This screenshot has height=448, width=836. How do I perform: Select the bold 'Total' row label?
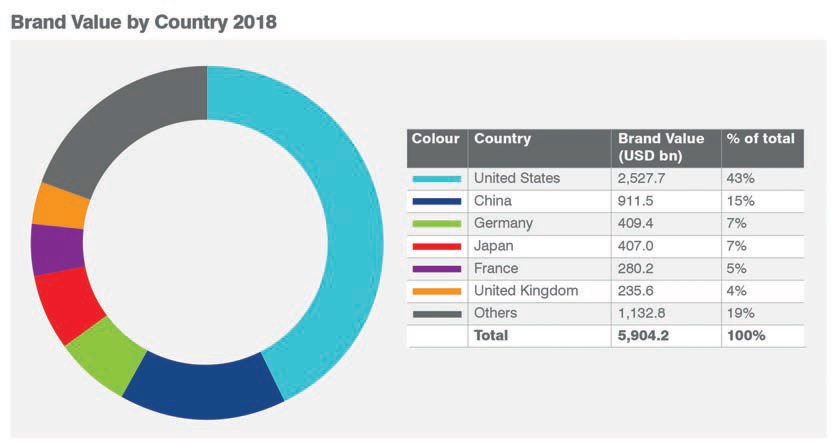pos(491,335)
